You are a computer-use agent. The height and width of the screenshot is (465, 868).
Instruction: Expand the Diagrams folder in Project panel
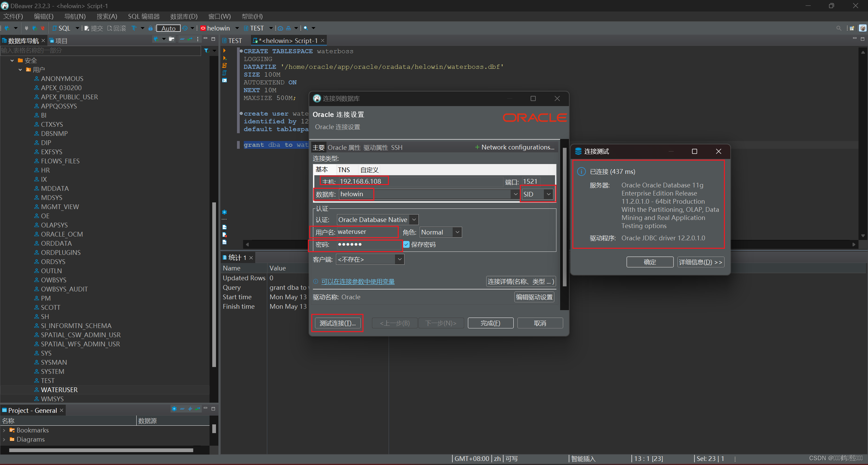pos(4,439)
